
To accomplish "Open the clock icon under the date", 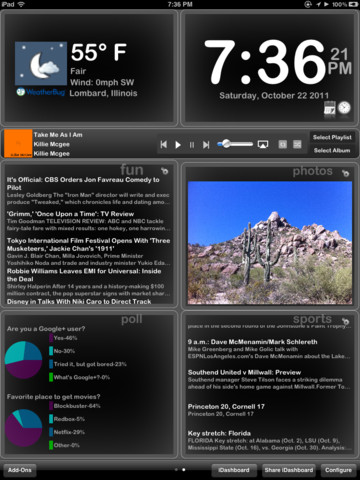I will click(344, 108).
